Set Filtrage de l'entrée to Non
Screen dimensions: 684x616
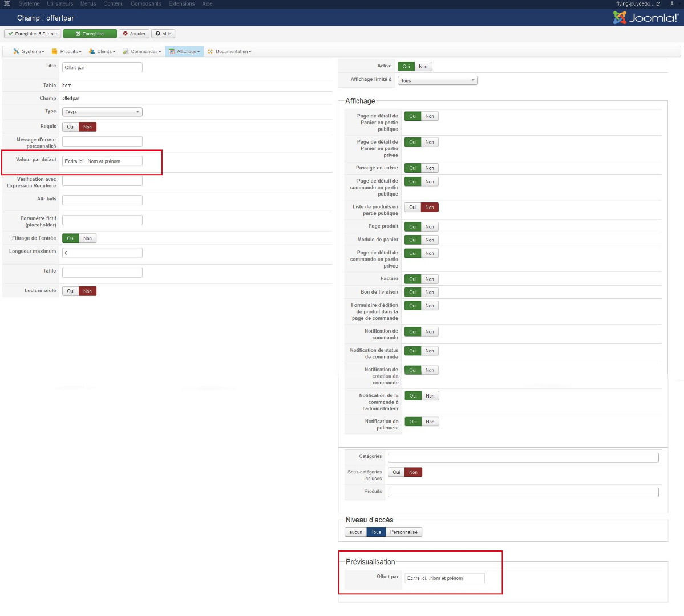point(88,238)
